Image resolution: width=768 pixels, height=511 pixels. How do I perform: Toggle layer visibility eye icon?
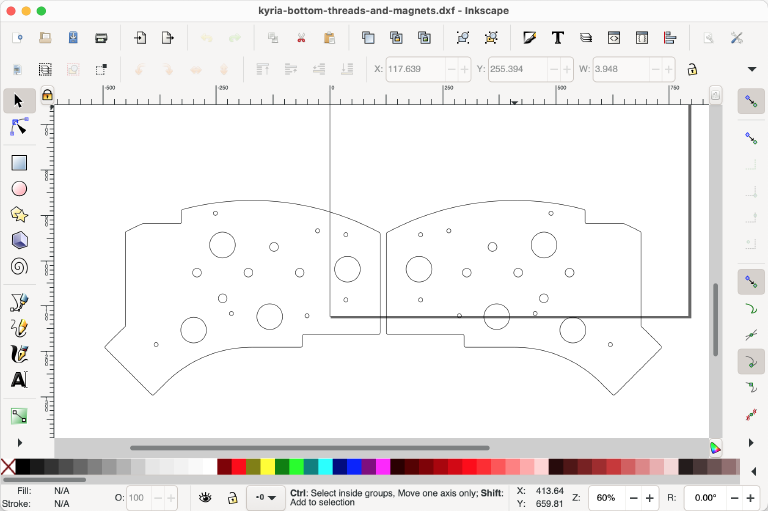(x=205, y=498)
